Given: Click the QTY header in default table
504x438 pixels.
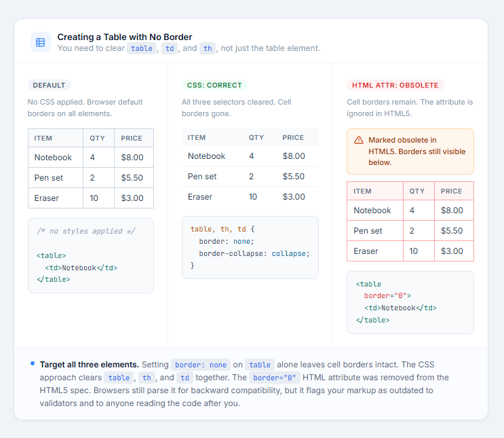Looking at the screenshot, I should click(98, 138).
